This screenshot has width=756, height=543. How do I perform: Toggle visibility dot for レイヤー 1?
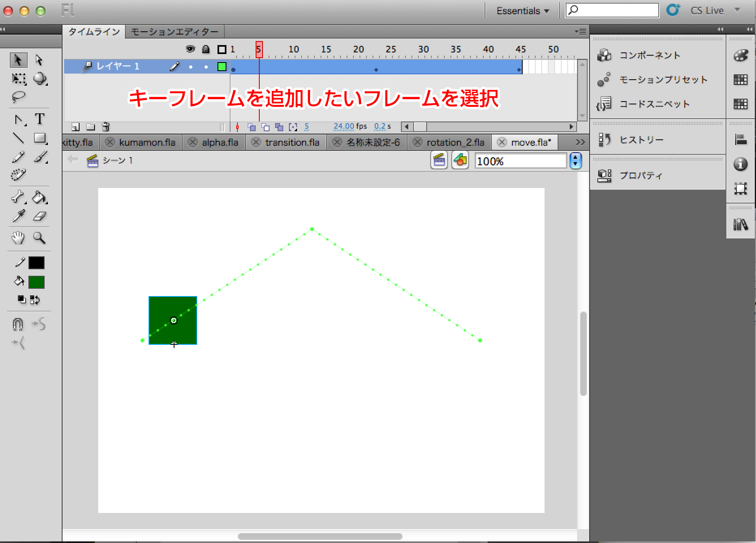click(x=190, y=67)
